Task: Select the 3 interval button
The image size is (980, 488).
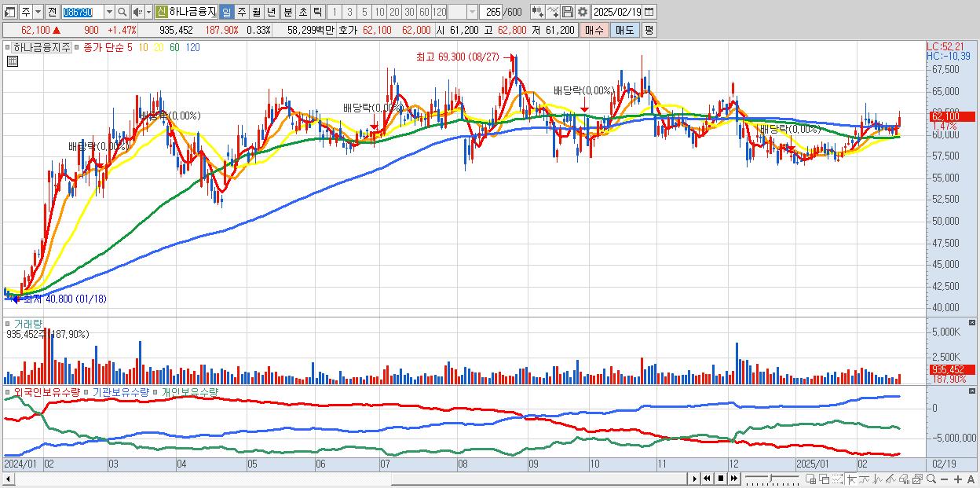Action: (x=349, y=12)
